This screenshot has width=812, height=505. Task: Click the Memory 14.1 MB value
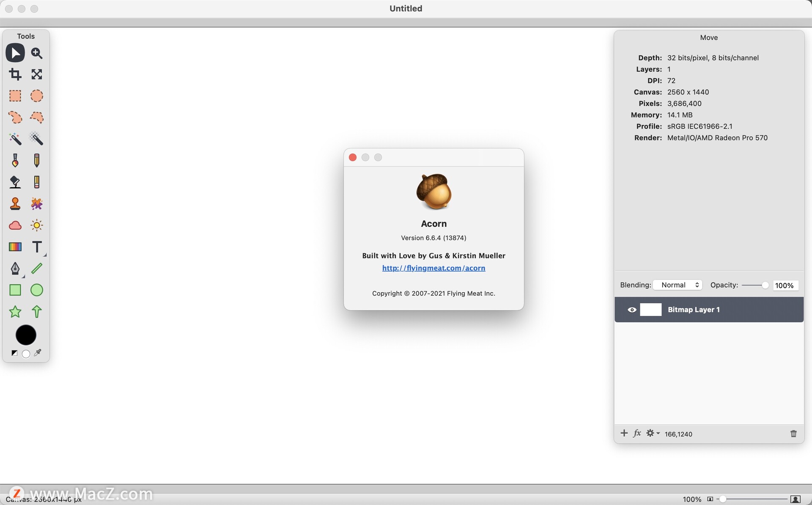coord(680,115)
